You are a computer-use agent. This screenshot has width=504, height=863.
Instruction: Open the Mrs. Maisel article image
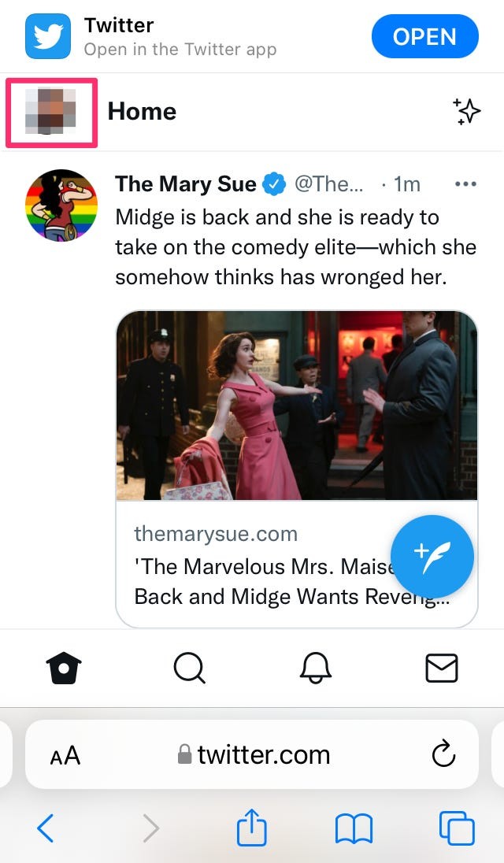pos(296,406)
